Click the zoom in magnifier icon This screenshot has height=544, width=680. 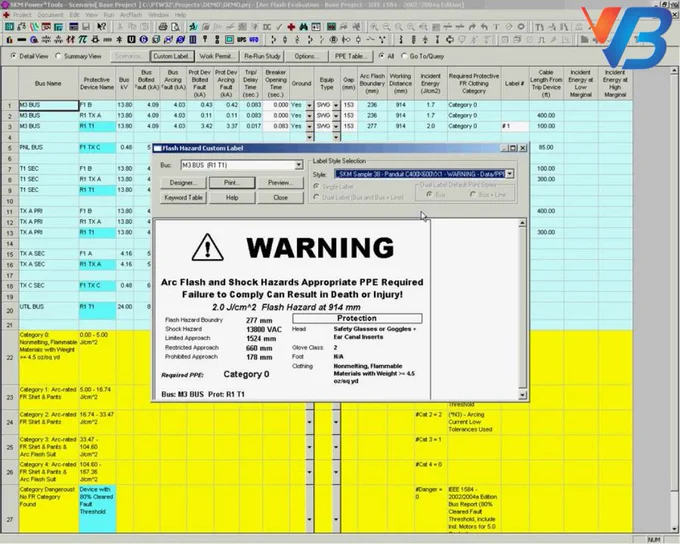pyautogui.click(x=374, y=27)
